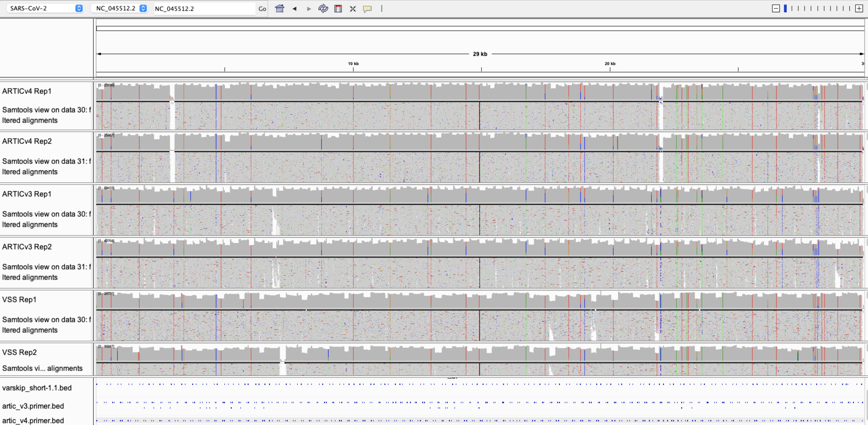The height and width of the screenshot is (425, 868).
Task: Go forward with the right arrow icon
Action: tap(309, 9)
